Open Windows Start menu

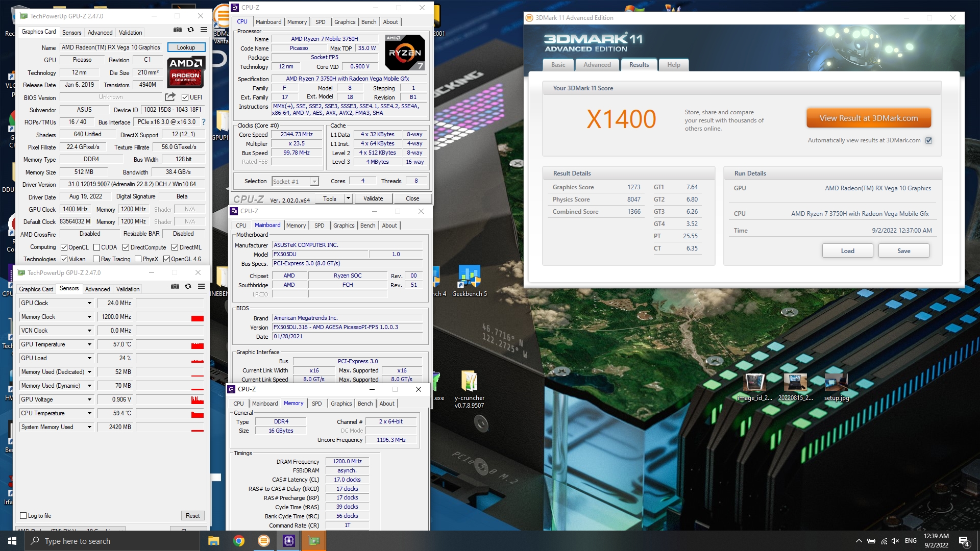pyautogui.click(x=12, y=541)
